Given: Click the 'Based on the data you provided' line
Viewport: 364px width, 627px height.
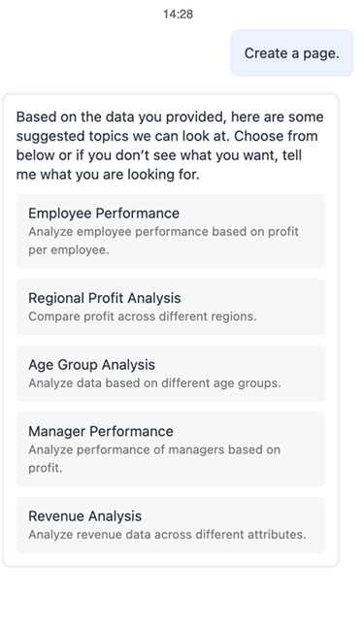Looking at the screenshot, I should (x=121, y=116).
